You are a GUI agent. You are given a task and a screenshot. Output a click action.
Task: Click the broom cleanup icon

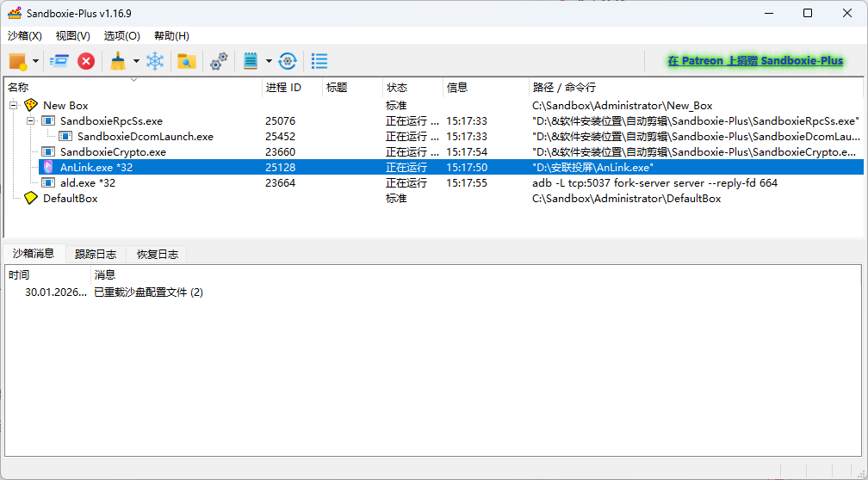118,61
